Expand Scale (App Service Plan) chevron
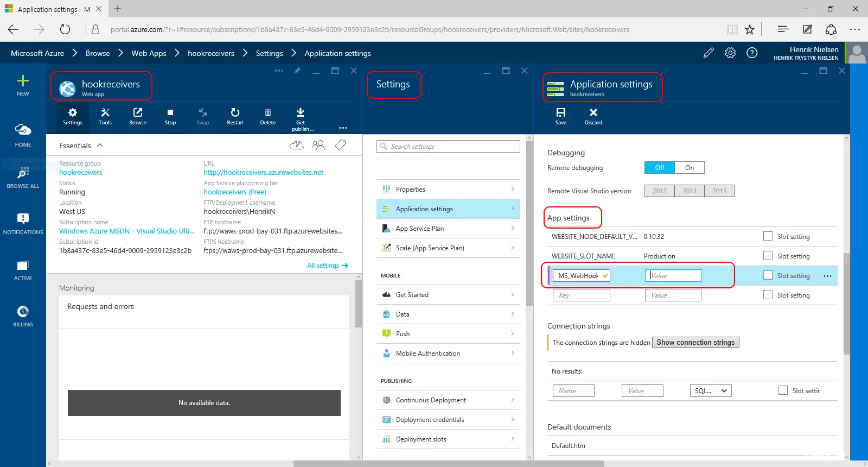This screenshot has width=868, height=467. point(513,248)
